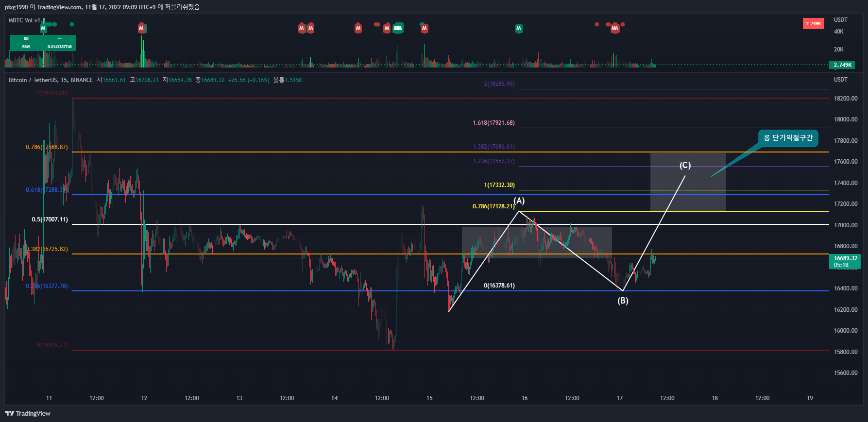Select extension label 1(17332.30)
This screenshot has height=422, width=868.
[x=499, y=185]
